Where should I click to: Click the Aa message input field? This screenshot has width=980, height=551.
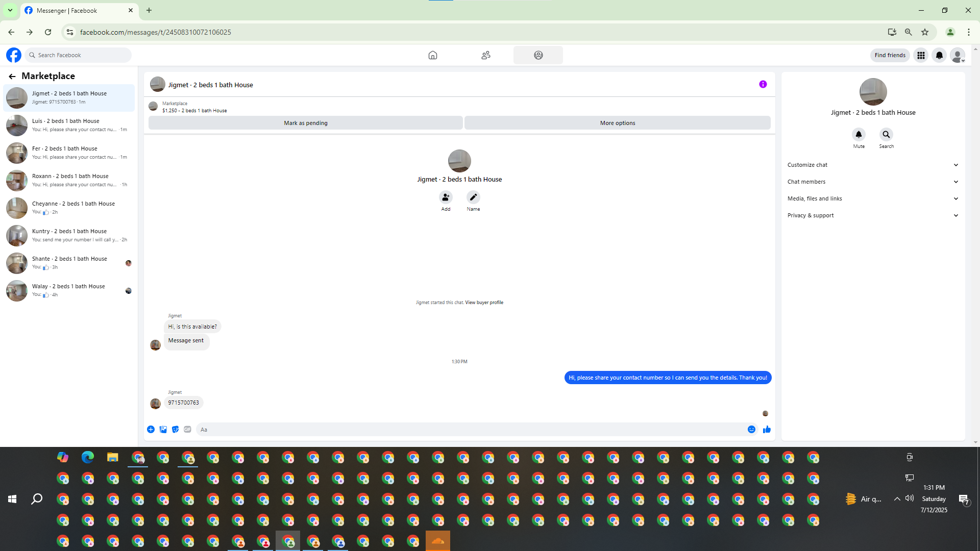[470, 430]
